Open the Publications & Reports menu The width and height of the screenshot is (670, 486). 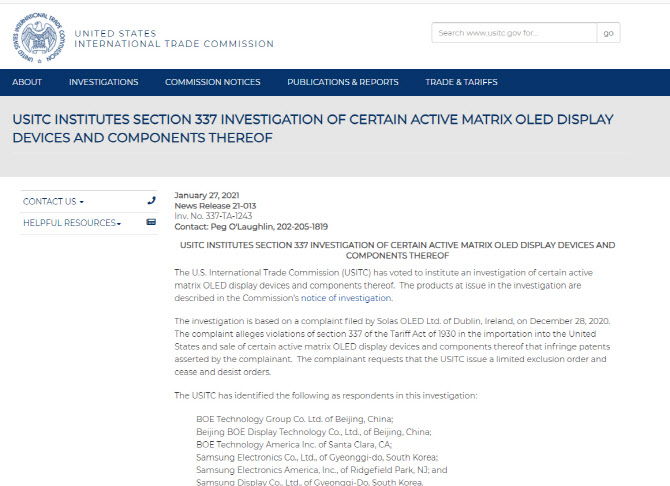pos(343,82)
